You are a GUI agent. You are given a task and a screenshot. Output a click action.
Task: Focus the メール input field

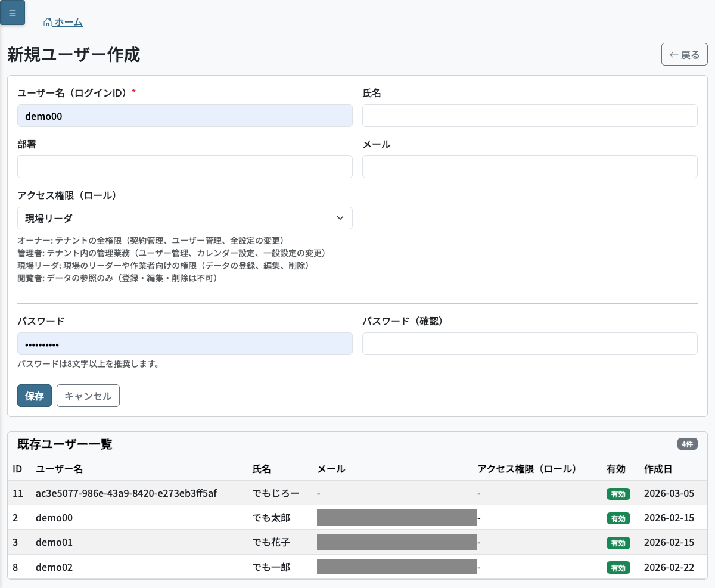[x=530, y=167]
